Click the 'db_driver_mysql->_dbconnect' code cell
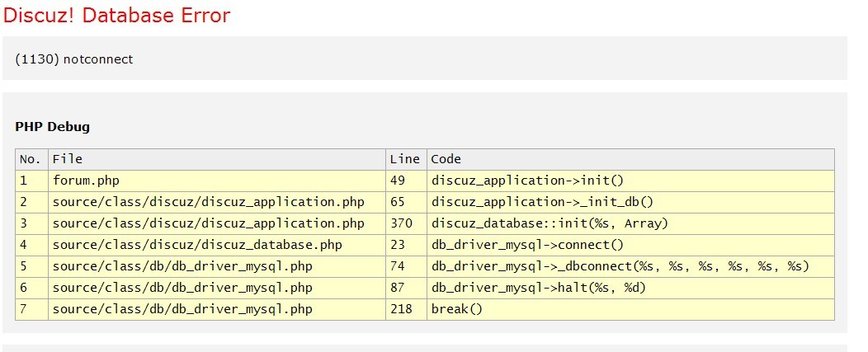868x352 pixels. point(630,267)
